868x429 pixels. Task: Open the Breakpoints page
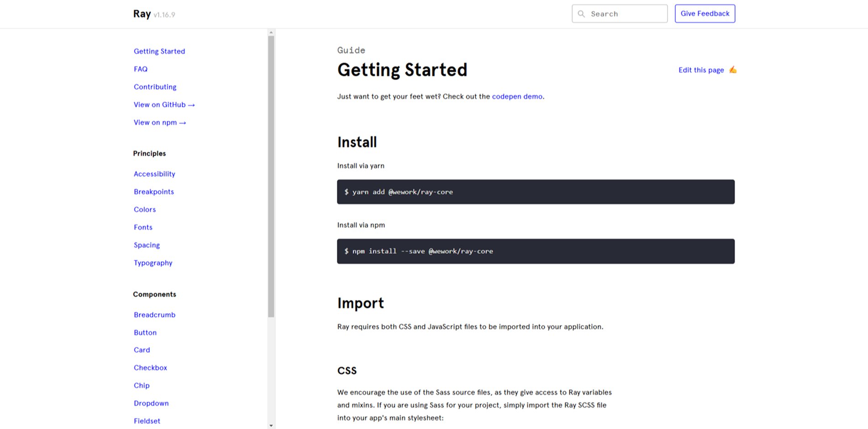click(x=154, y=192)
